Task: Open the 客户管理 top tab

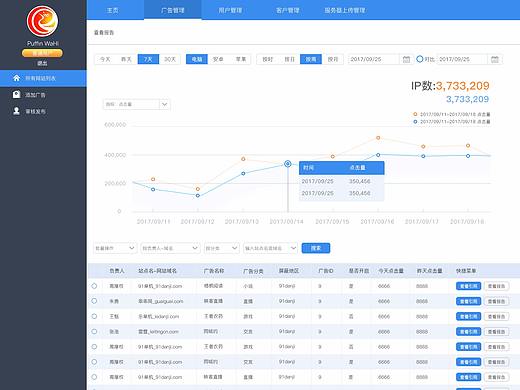Action: pos(288,10)
